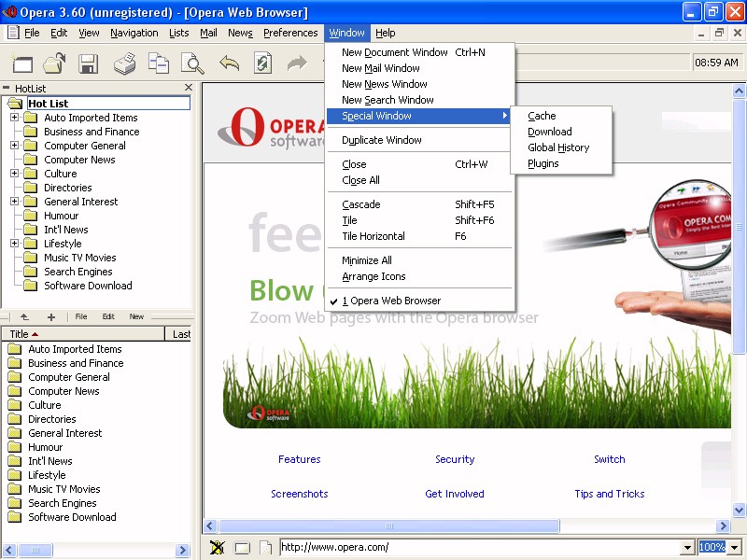Open the HotList File menu
The height and width of the screenshot is (560, 747).
(81, 316)
